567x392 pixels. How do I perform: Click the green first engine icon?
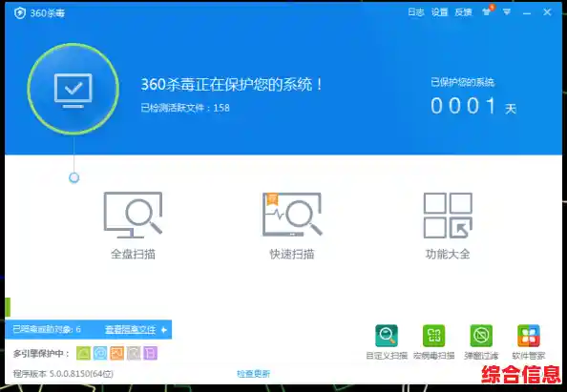coord(84,353)
